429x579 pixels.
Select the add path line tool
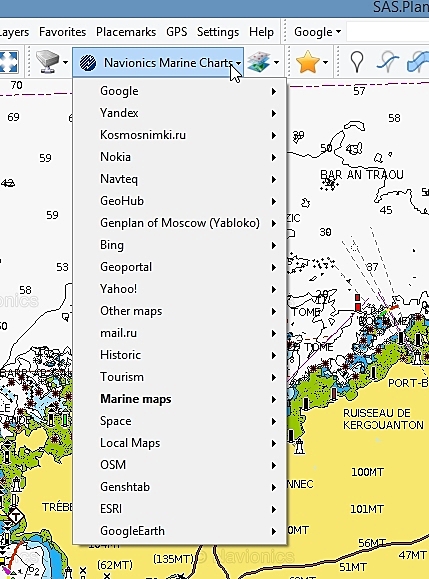(387, 62)
